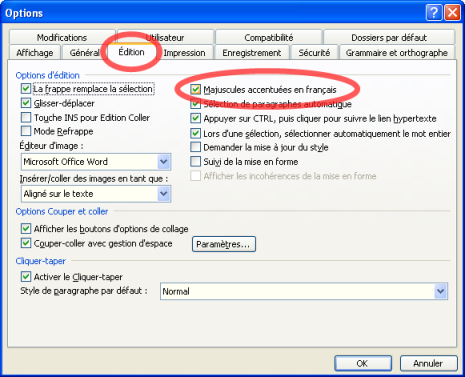Toggle sélectionner automatiquement le mot entier
Viewport: 465px width, 377px height.
coord(195,133)
